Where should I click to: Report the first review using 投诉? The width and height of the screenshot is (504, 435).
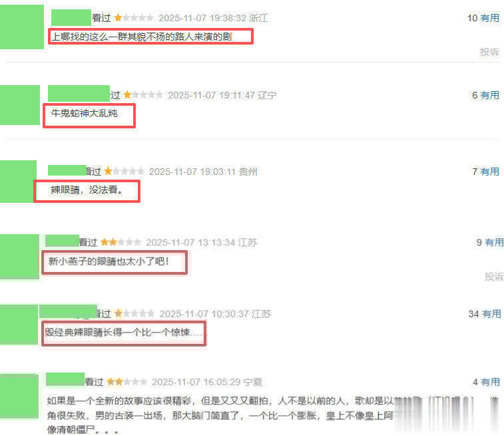pyautogui.click(x=489, y=52)
